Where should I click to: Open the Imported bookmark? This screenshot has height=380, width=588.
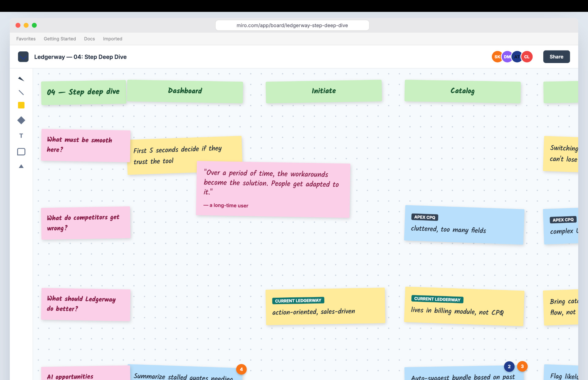(x=112, y=39)
